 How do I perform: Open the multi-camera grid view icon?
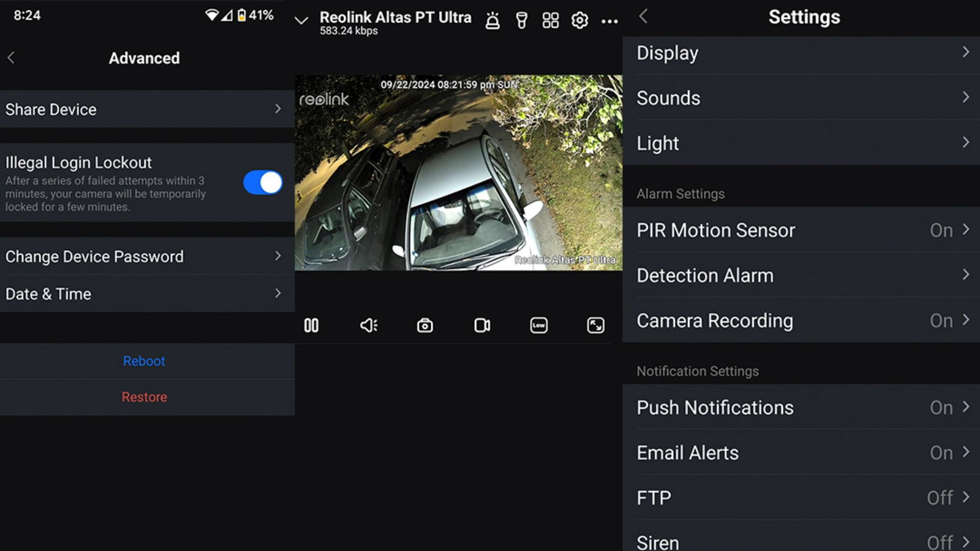tap(550, 21)
